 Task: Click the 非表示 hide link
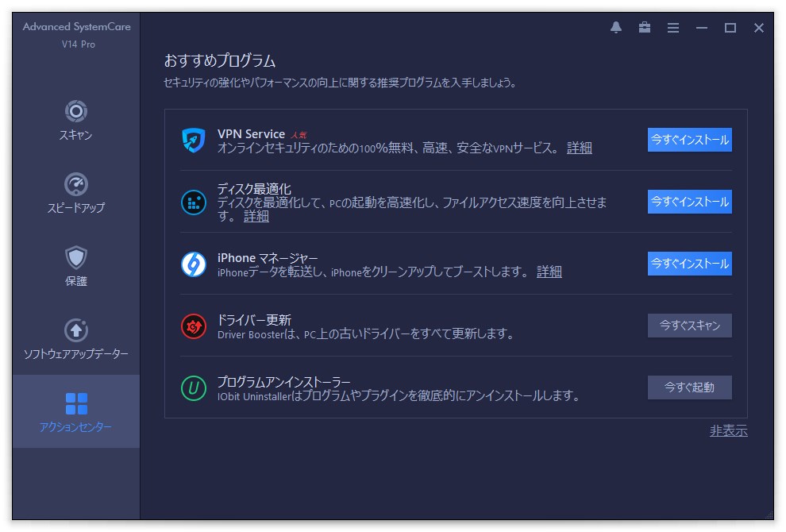728,430
